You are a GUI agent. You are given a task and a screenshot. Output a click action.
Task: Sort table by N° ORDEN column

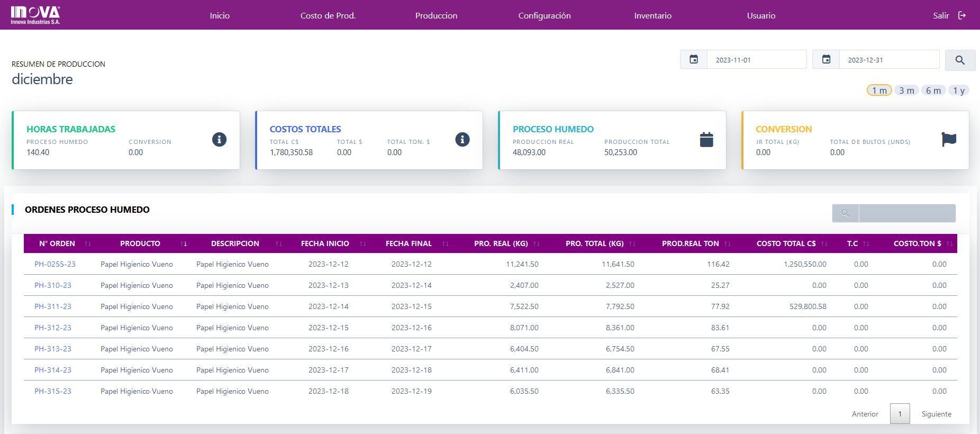point(88,243)
